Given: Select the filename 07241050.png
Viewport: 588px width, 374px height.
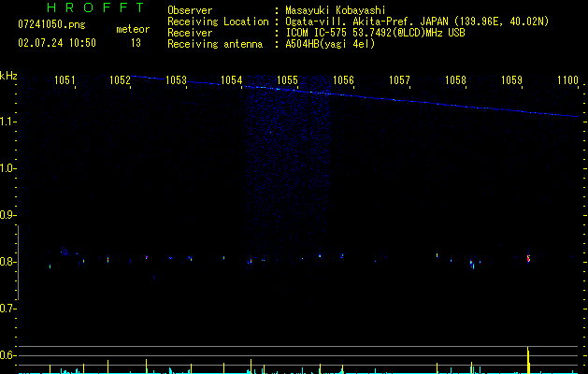Looking at the screenshot, I should (51, 24).
